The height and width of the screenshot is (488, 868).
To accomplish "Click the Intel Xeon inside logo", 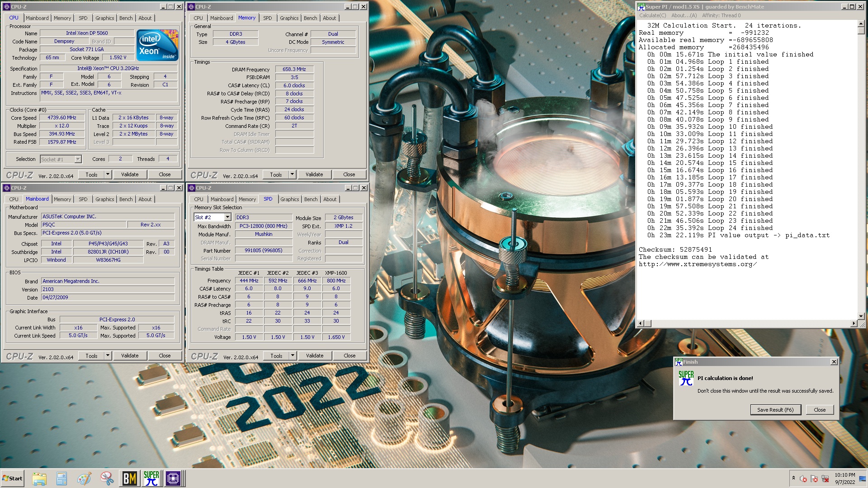I will point(157,45).
